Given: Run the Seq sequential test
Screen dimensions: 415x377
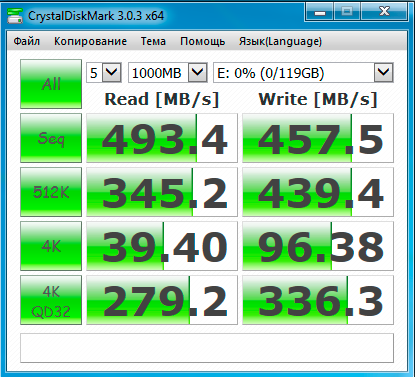Looking at the screenshot, I should pyautogui.click(x=51, y=138).
